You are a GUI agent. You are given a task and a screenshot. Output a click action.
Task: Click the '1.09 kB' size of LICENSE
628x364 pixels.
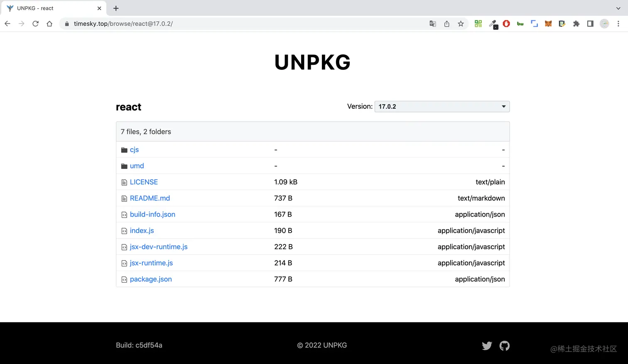pos(286,182)
